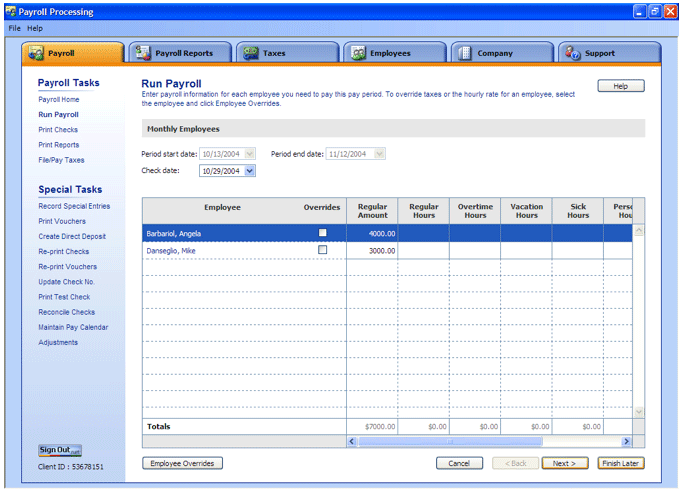Open the Print Checks link

(x=58, y=130)
